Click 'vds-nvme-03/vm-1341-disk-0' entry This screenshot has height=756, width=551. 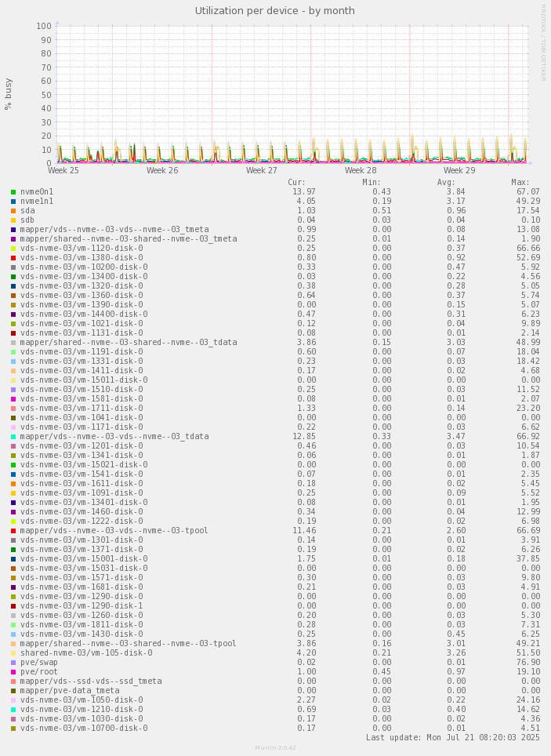(x=82, y=455)
